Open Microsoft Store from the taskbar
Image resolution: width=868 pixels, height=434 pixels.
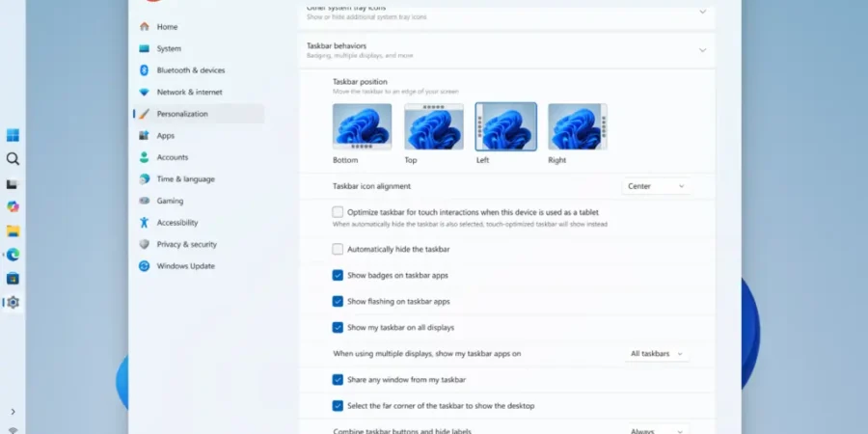[x=13, y=279]
